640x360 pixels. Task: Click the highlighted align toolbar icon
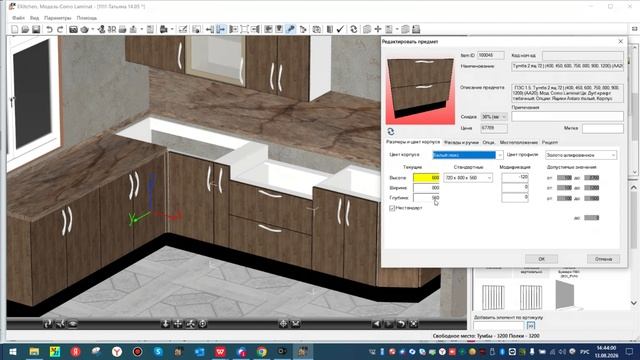tap(221, 29)
